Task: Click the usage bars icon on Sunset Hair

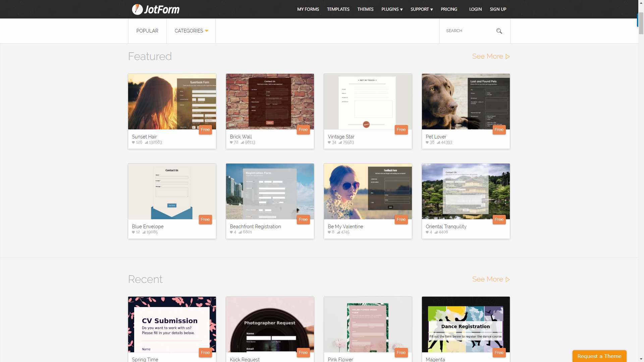Action: (147, 142)
